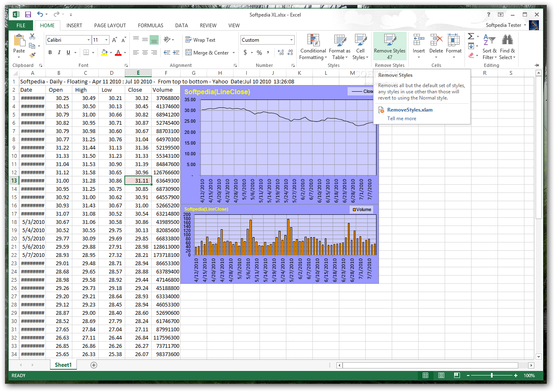The image size is (555, 392).
Task: Click the Align Left icon
Action: coord(136,52)
